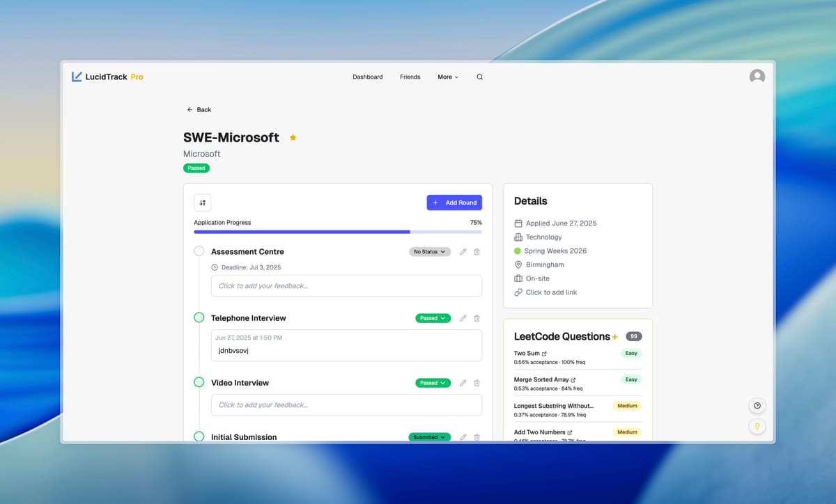Click the Longest Substring Without... question

coord(554,406)
